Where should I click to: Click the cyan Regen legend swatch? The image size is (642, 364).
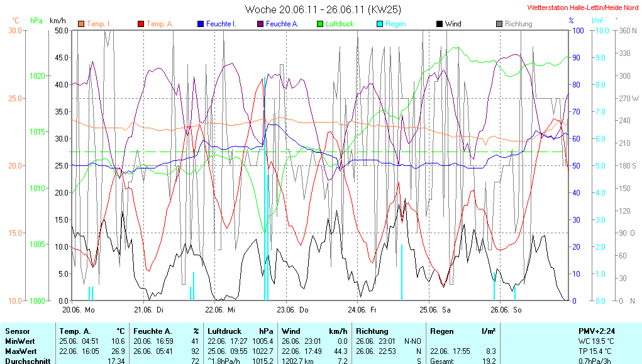click(x=379, y=24)
